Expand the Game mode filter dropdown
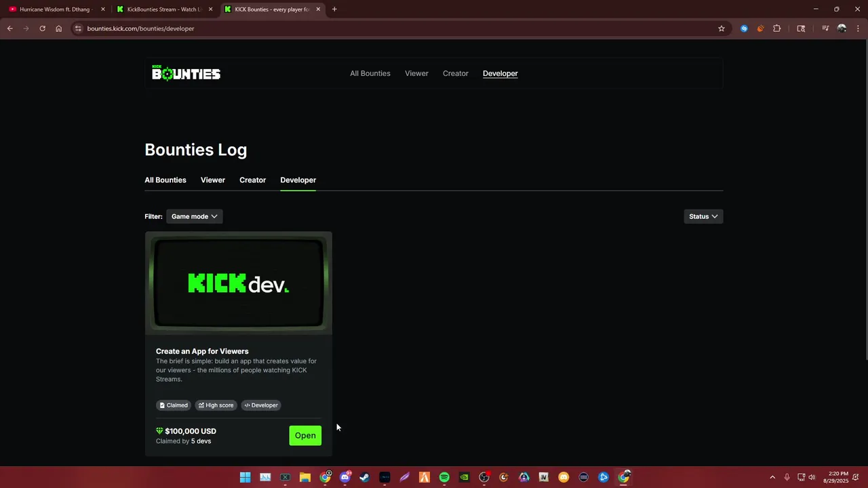The image size is (868, 488). [194, 216]
